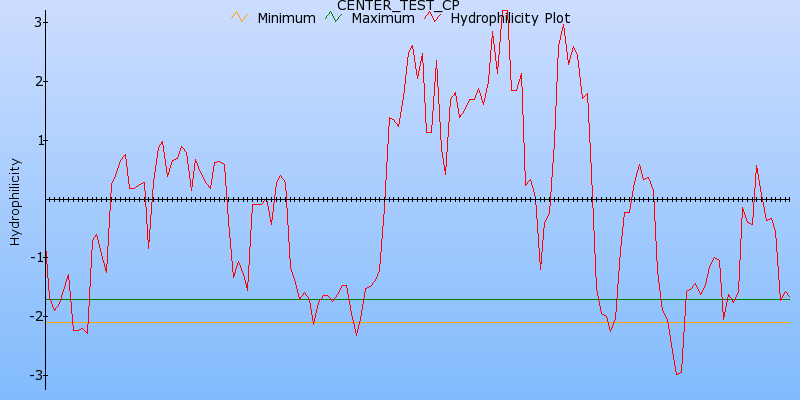Select the Minimum legend label
The width and height of the screenshot is (800, 400).
(286, 18)
